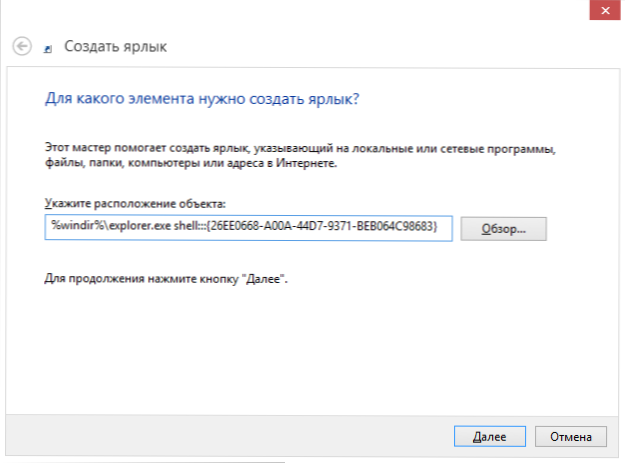Continue with the Далее button
Viewport: 625px width, 463px height.
pyautogui.click(x=489, y=437)
